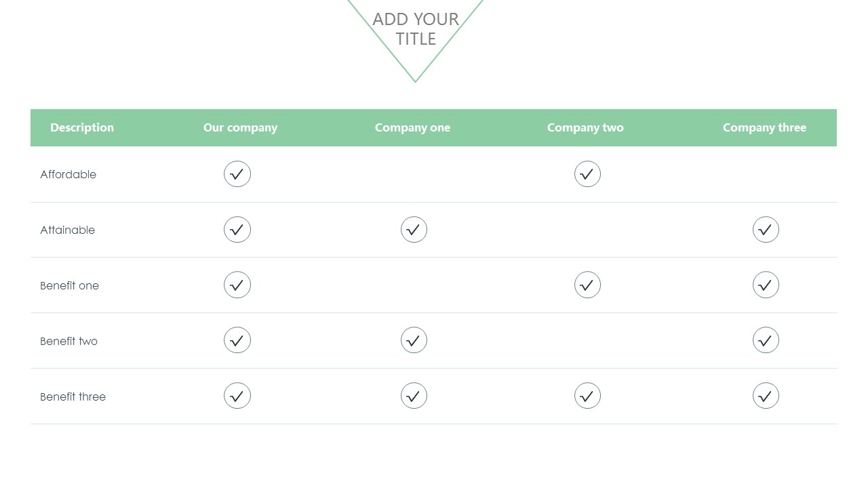Click the Affordable checkmark under Our company
The image size is (868, 488).
[x=237, y=174]
